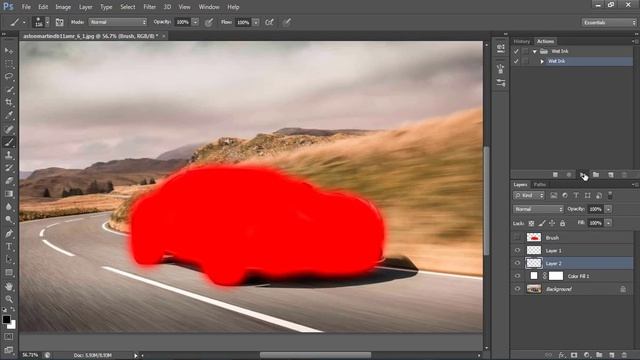The height and width of the screenshot is (360, 640).
Task: Hide Layer 1 using its eye icon
Action: coord(517,250)
